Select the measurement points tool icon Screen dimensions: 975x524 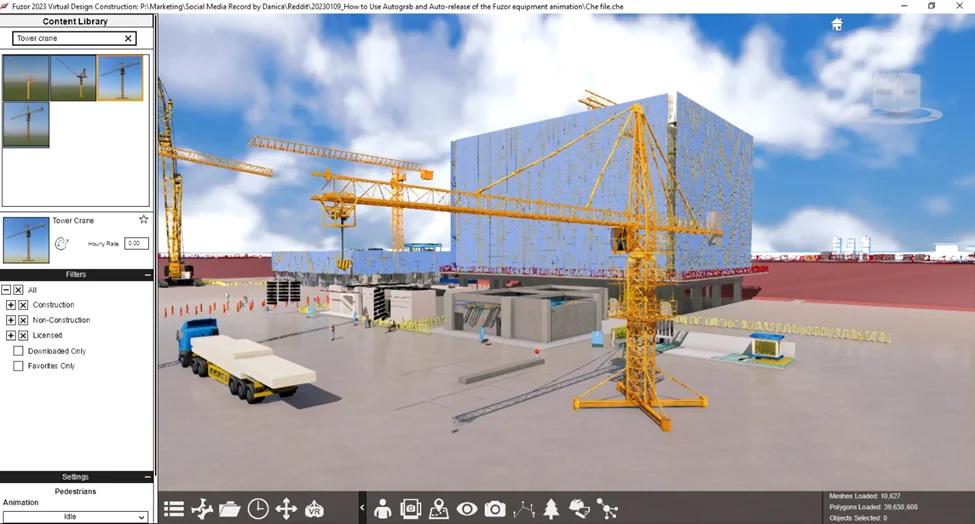tap(524, 509)
